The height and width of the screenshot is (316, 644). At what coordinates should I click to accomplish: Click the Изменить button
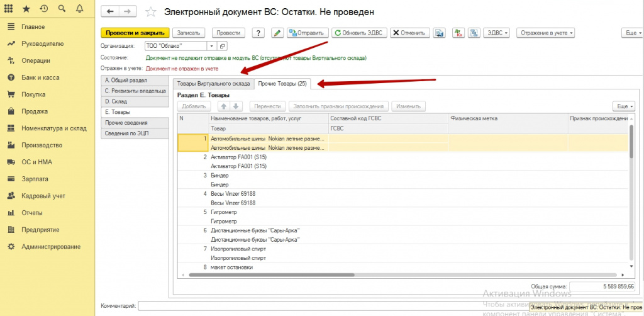(x=408, y=106)
